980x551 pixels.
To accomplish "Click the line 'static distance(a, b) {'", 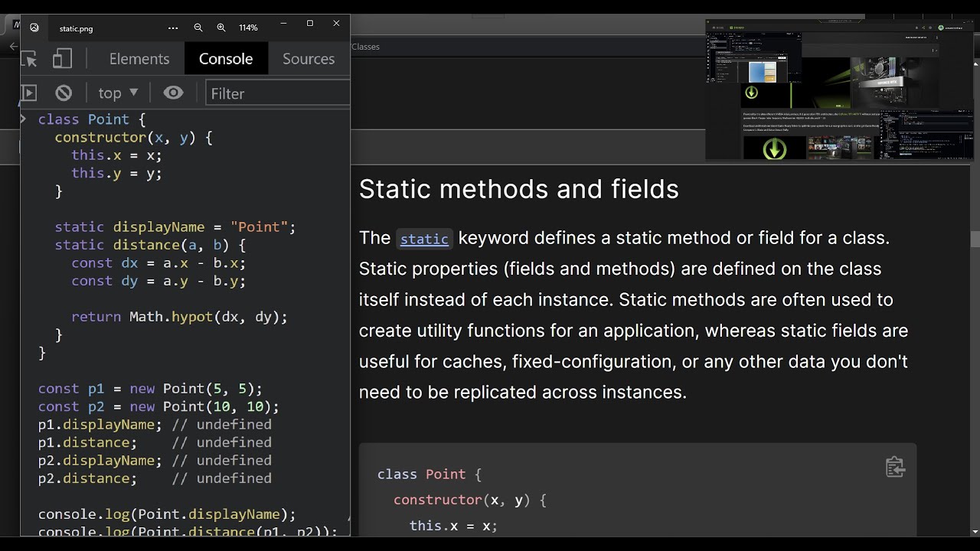I will click(150, 245).
